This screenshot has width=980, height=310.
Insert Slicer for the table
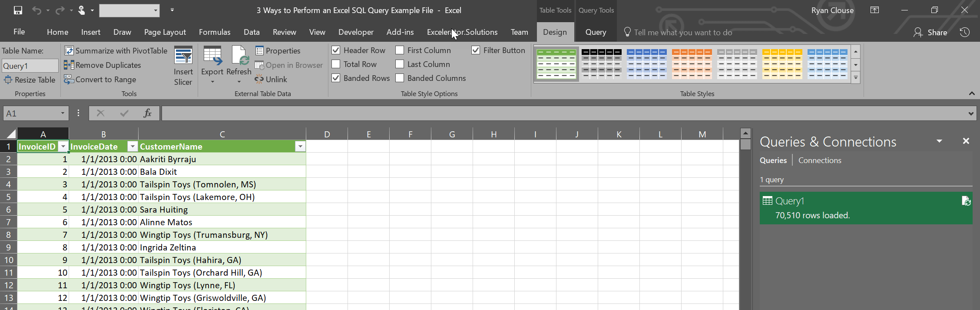[x=183, y=66]
